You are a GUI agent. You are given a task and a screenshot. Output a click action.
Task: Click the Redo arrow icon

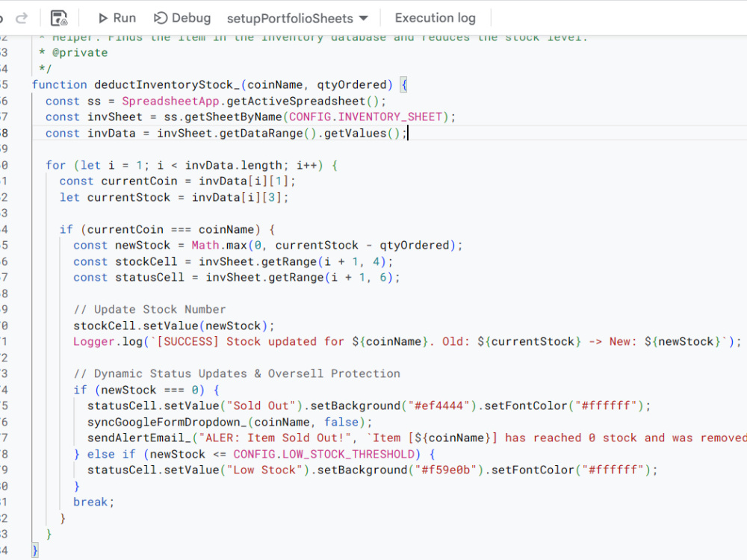point(22,18)
